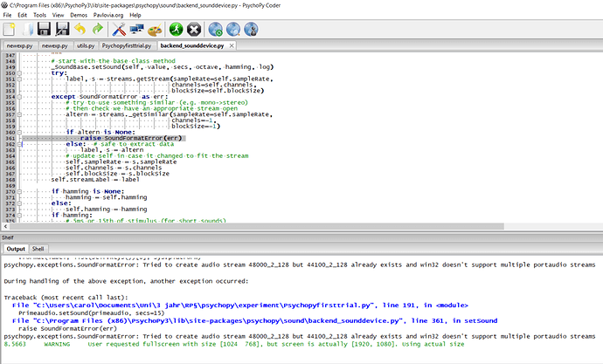Click the 'hamming = self.hamming' line
603x364 pixels.
click(107, 197)
